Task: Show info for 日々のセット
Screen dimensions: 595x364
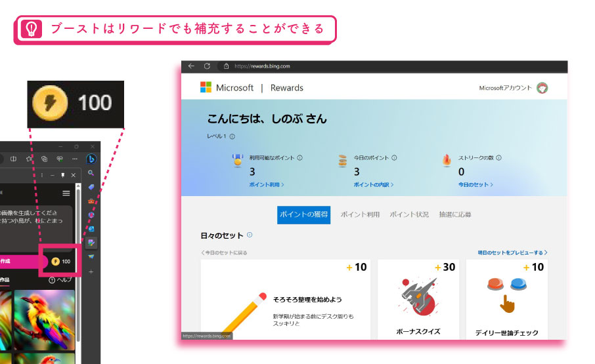Action: pos(250,235)
